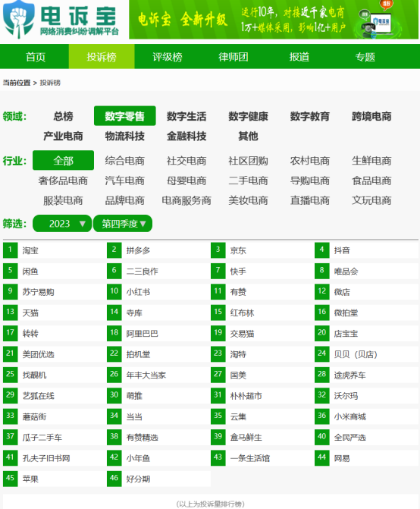Open rank 10 entry 小红书
Viewport: 420px width, 509px height.
158,292
